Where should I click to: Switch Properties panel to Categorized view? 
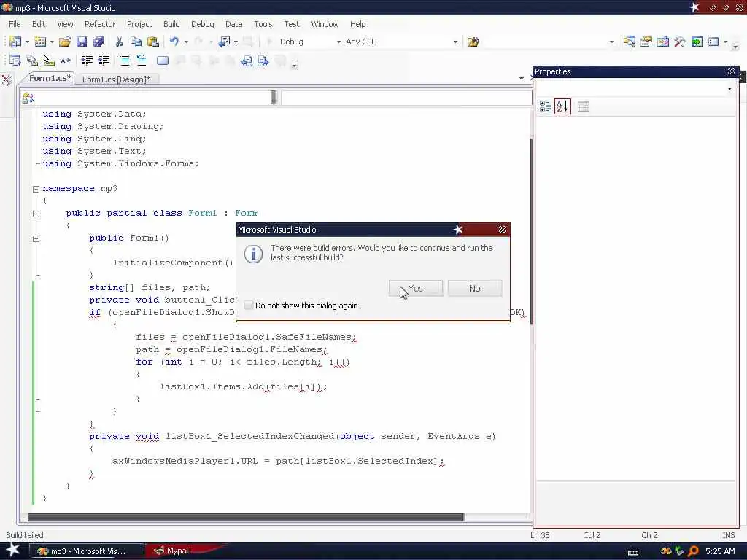pos(545,106)
